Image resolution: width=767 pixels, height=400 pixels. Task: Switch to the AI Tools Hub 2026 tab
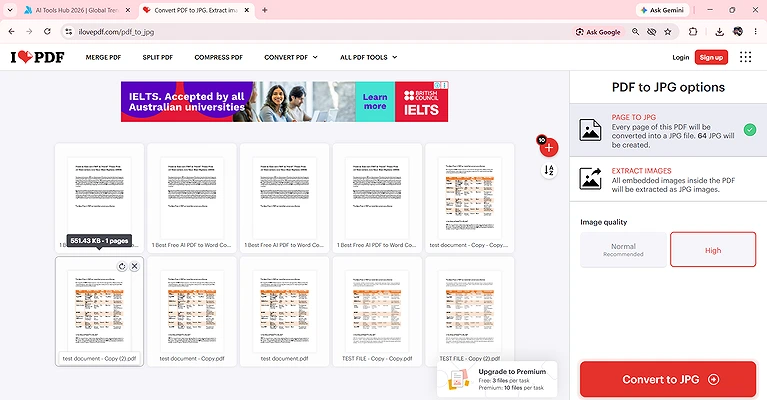77,10
